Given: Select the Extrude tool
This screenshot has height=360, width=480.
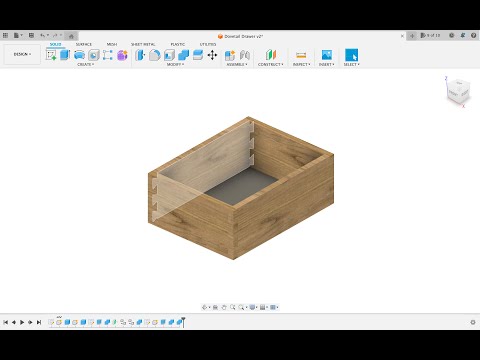Looking at the screenshot, I should (x=65, y=55).
